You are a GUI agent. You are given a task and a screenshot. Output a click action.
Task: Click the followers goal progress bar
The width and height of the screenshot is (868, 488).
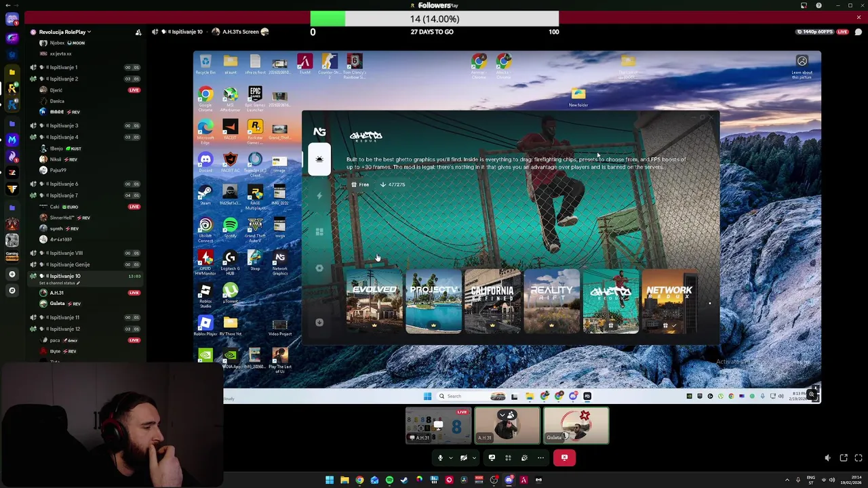click(x=434, y=19)
